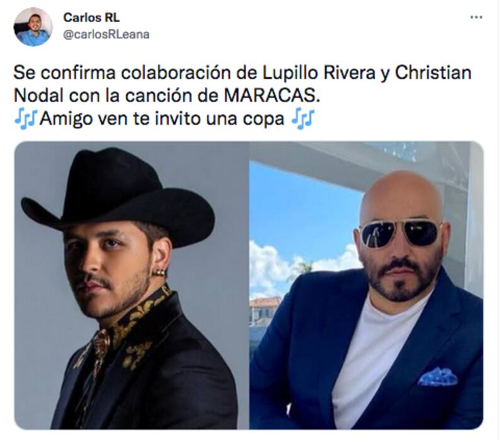Open the three-dot more options menu

pyautogui.click(x=476, y=18)
